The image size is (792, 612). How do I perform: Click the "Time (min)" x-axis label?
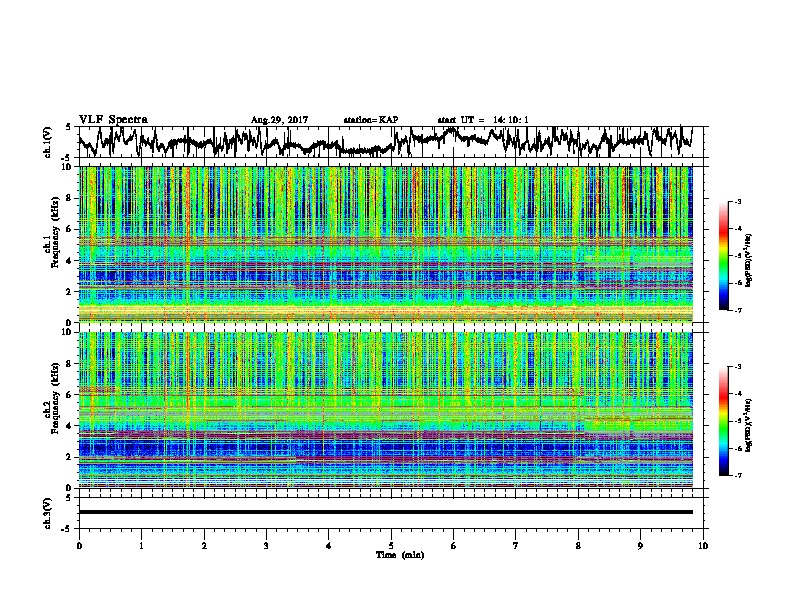tap(400, 555)
